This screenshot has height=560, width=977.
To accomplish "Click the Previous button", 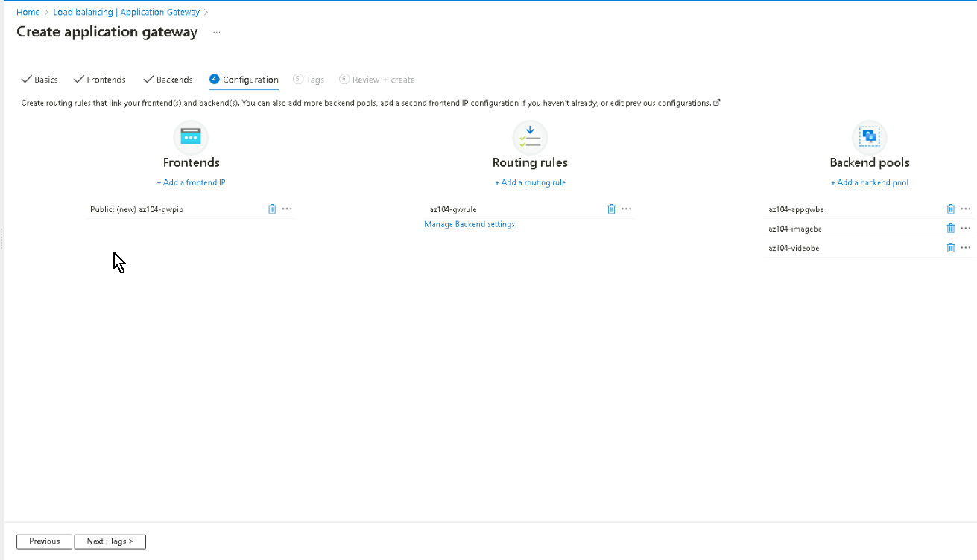I will pyautogui.click(x=44, y=541).
